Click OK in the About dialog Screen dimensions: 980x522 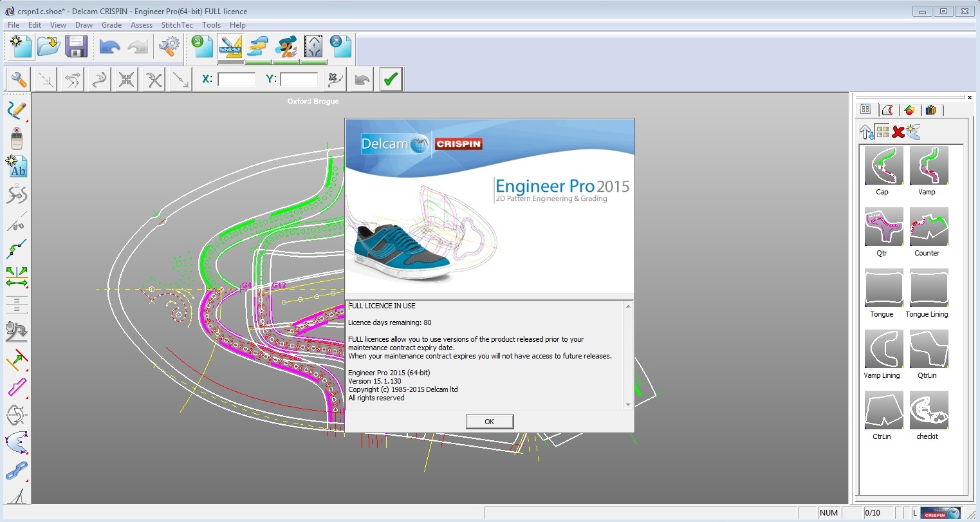point(490,422)
